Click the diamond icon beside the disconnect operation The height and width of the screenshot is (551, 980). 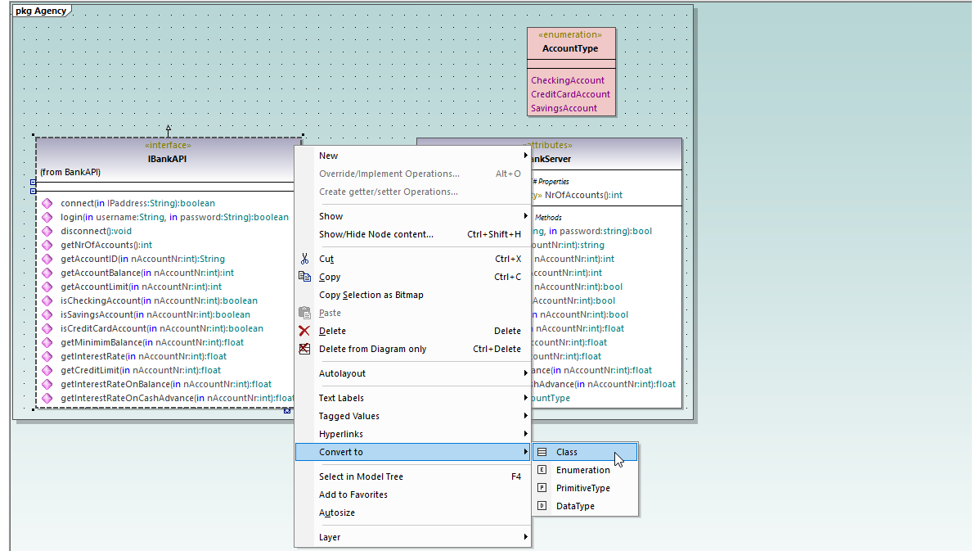tap(47, 231)
